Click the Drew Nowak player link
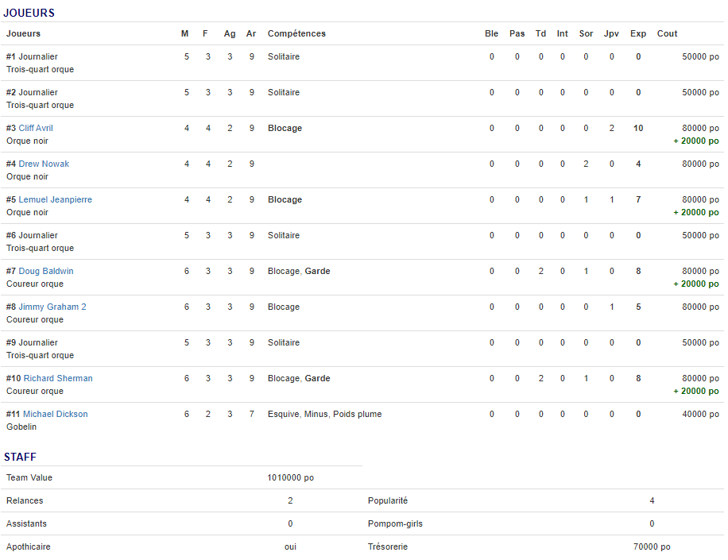Screen dimensions: 728x560 click(44, 164)
